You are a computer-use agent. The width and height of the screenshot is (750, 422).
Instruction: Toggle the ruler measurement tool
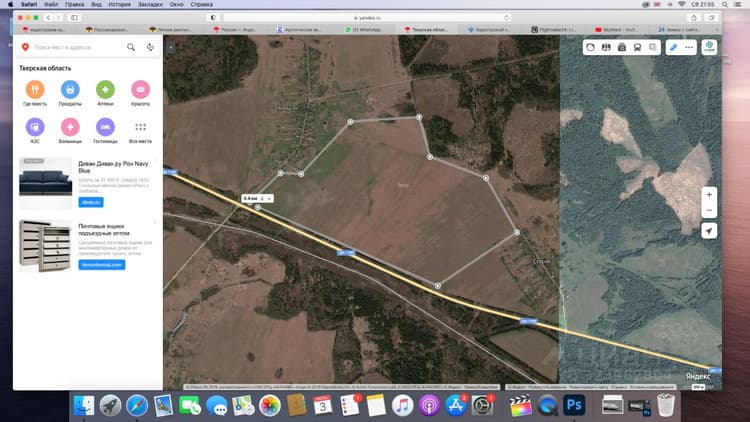673,47
